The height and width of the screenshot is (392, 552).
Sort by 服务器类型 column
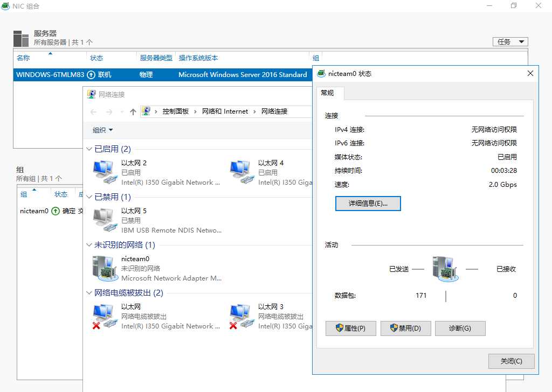[156, 58]
